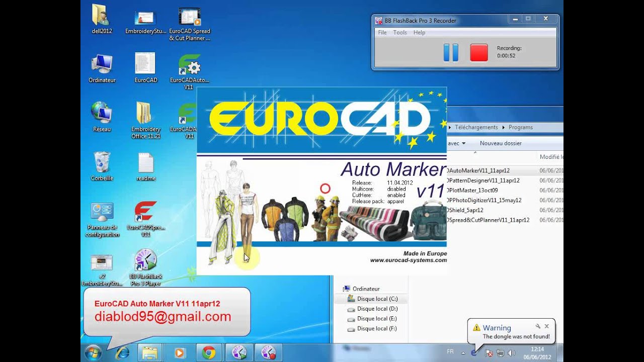Click the 'The dongle was not found!' warning text
Viewport: 644px width, 362px height.
tap(516, 337)
